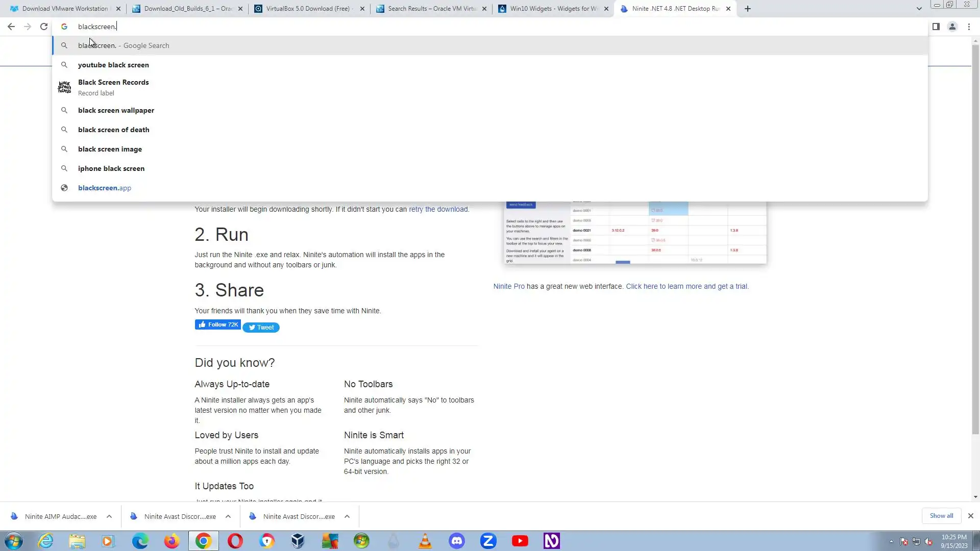Click the back navigation arrow
Screen dimensions: 980x551
(11, 27)
